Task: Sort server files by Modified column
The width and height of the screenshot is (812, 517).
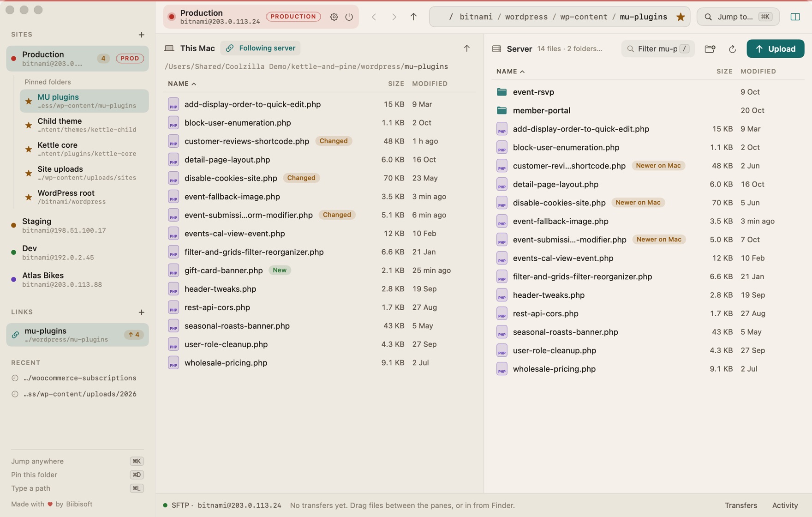Action: click(758, 72)
